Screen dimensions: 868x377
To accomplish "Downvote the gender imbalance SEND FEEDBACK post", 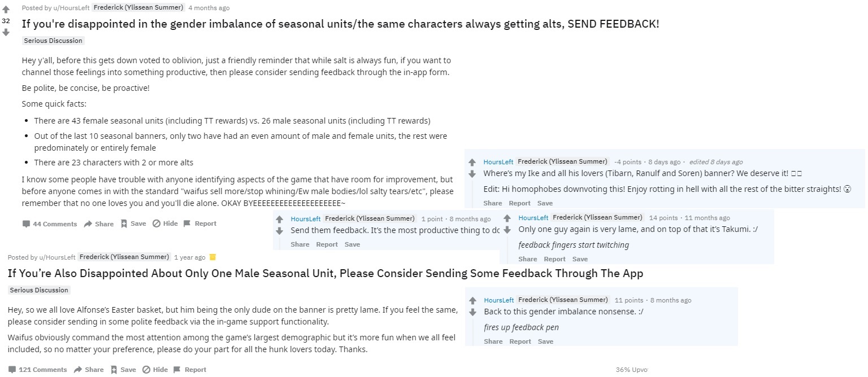I will 6,32.
